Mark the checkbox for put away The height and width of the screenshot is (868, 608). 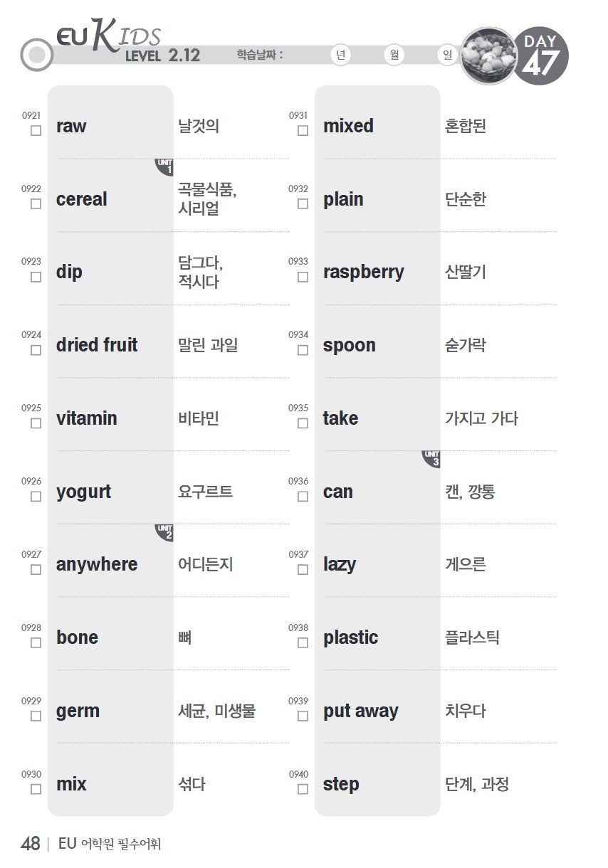pyautogui.click(x=303, y=716)
